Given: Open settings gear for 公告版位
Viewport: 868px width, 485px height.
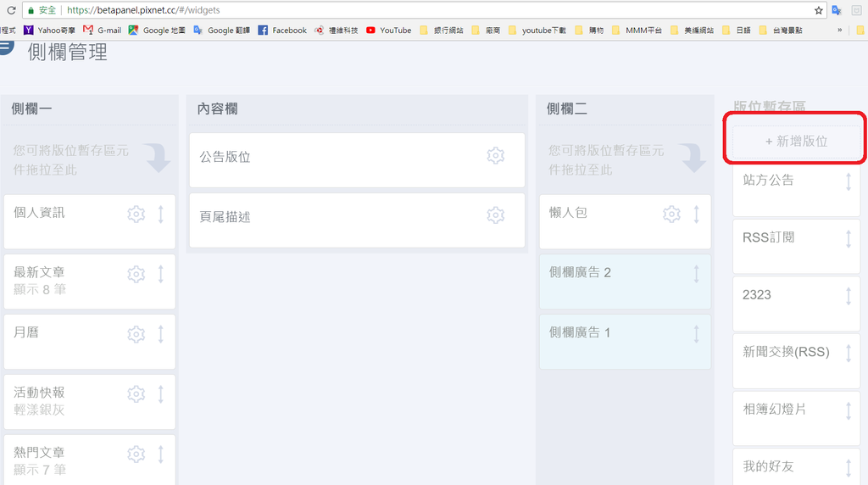Looking at the screenshot, I should point(495,155).
